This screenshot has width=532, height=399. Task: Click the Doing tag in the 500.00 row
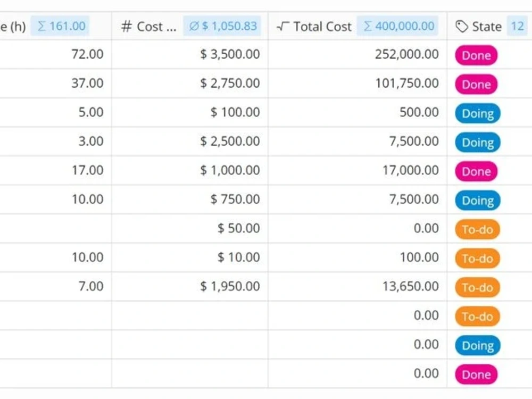coord(478,113)
